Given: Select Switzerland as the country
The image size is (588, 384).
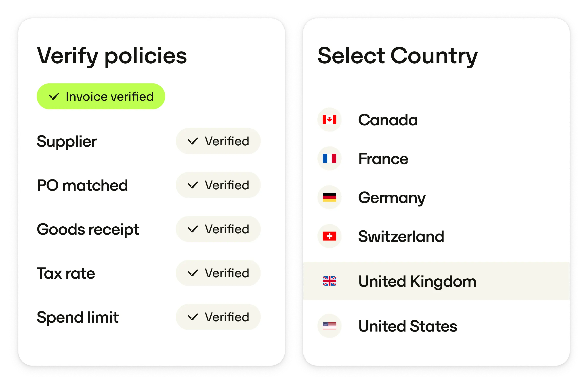Looking at the screenshot, I should pyautogui.click(x=401, y=237).
